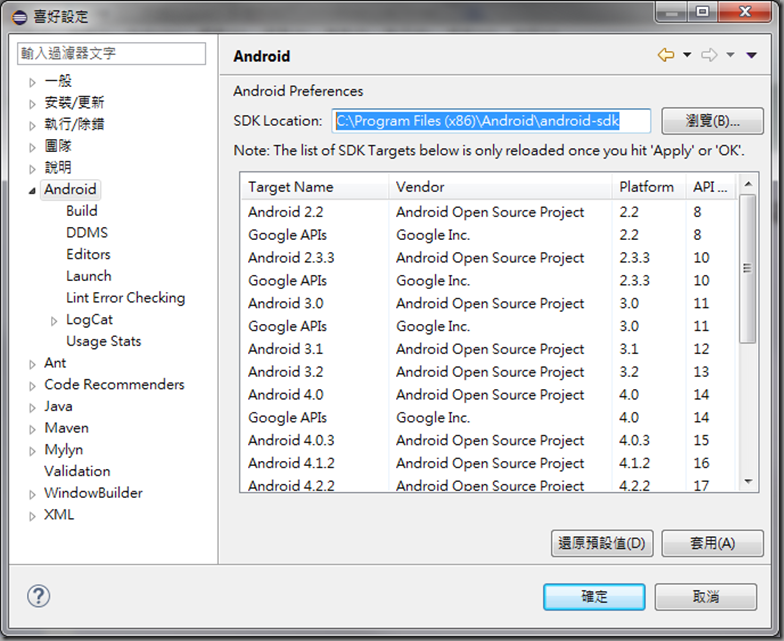The width and height of the screenshot is (784, 641).
Task: Expand the Ant tree node
Action: [x=32, y=364]
